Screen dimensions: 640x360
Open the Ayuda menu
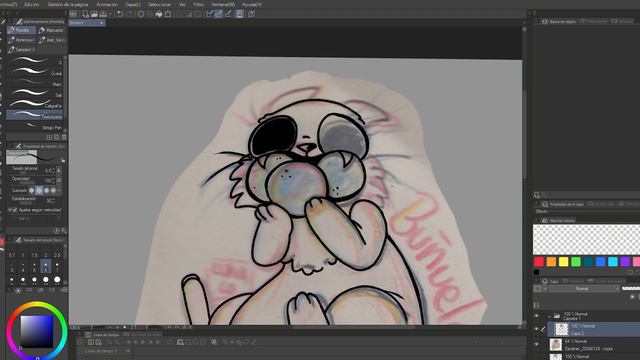[x=252, y=4]
